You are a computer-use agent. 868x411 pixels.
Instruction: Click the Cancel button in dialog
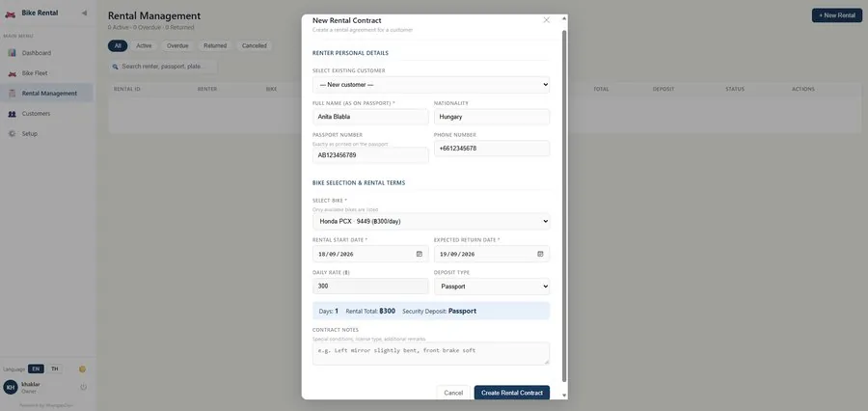coord(453,393)
